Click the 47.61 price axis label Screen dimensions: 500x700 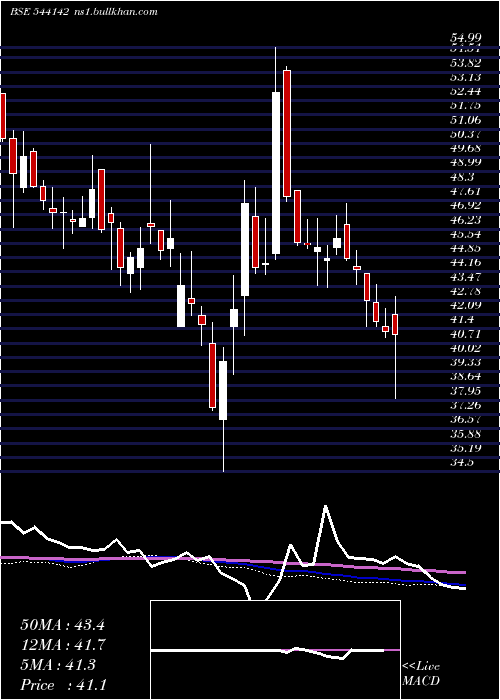pos(465,192)
